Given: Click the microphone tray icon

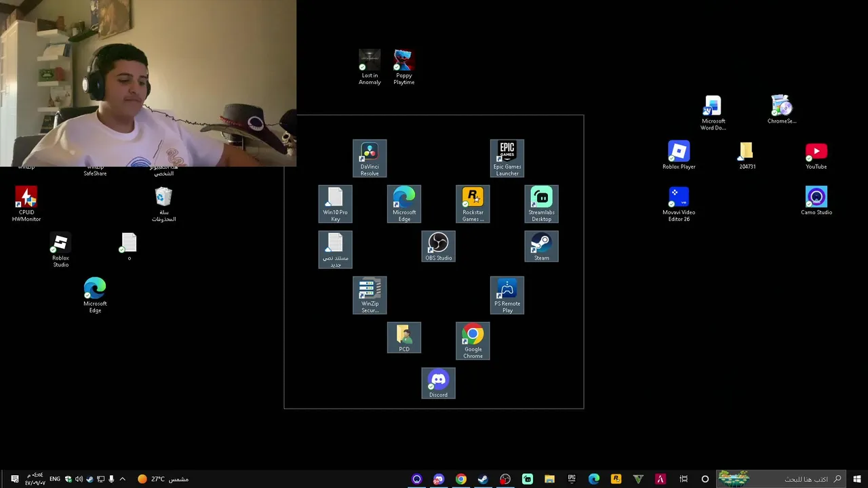Looking at the screenshot, I should (x=111, y=479).
